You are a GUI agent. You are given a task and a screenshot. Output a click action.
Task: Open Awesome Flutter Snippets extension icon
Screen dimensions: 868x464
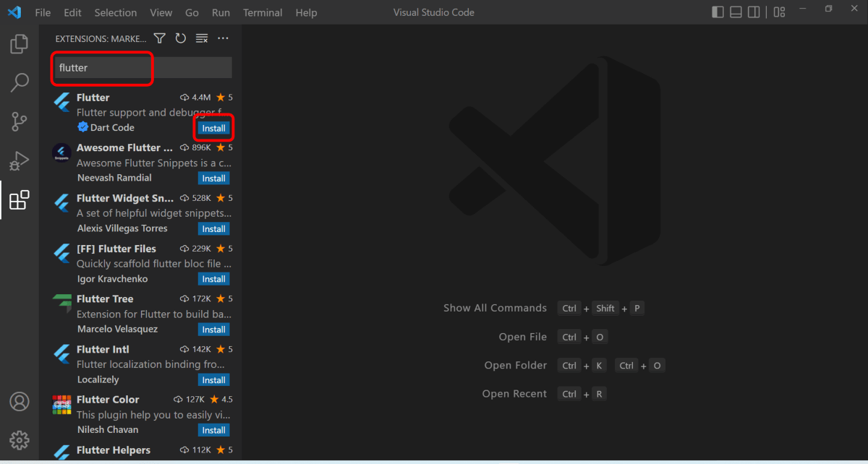(61, 152)
